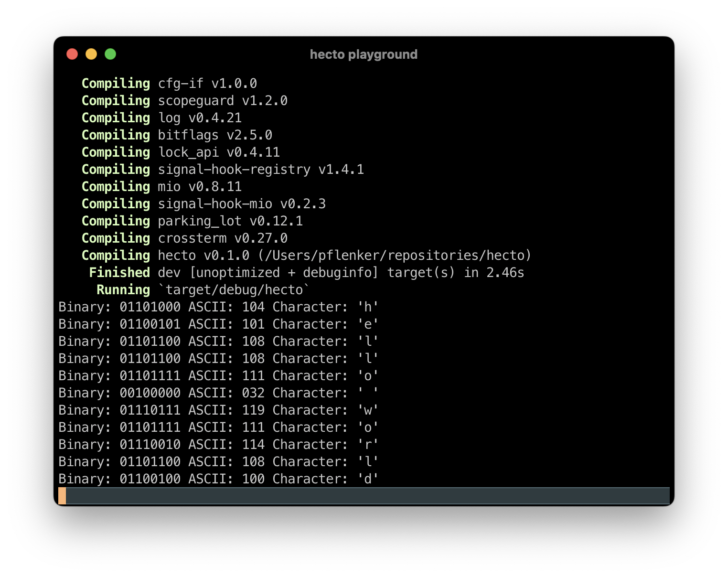Select the last binary line for character 'd'

[218, 479]
